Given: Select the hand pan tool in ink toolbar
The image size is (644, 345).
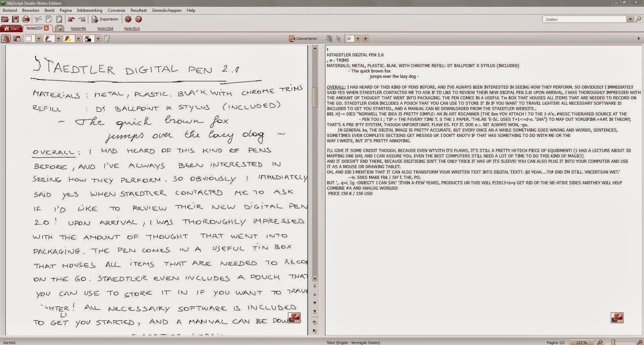Looking at the screenshot, I should 6,39.
